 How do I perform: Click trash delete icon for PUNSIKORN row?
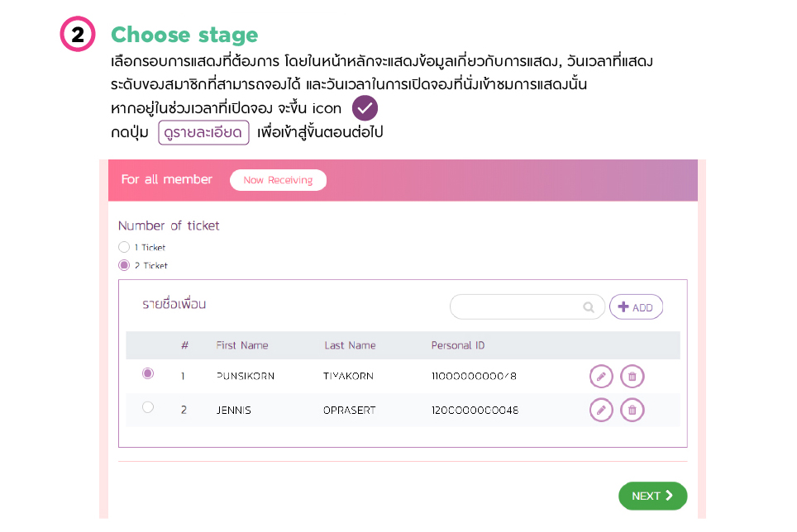point(632,377)
